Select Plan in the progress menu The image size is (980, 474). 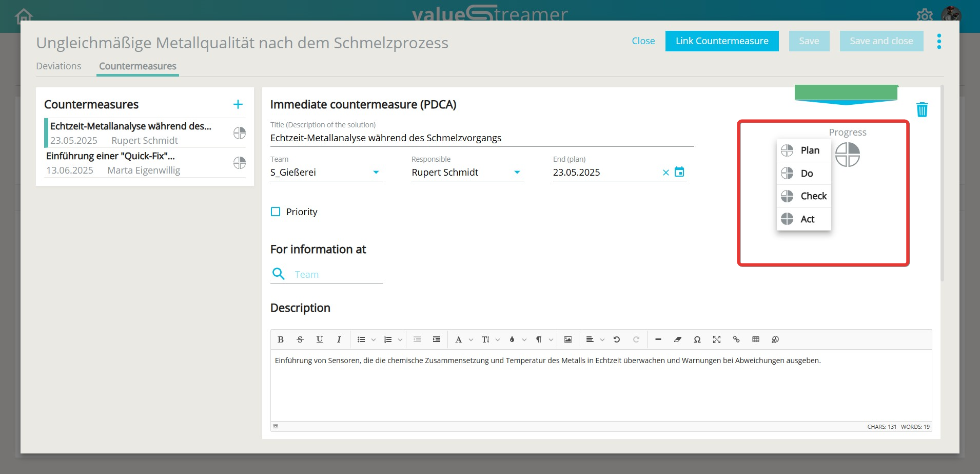click(804, 150)
